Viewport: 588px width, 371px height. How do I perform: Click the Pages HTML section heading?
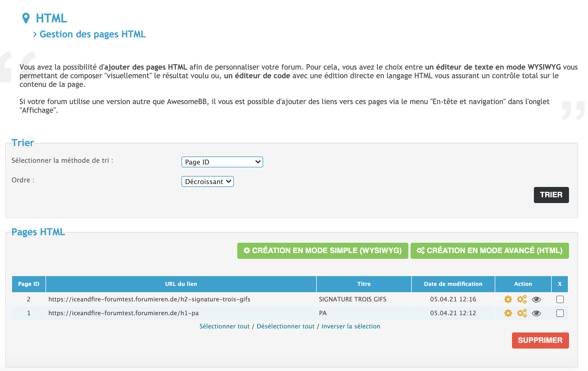coord(38,232)
